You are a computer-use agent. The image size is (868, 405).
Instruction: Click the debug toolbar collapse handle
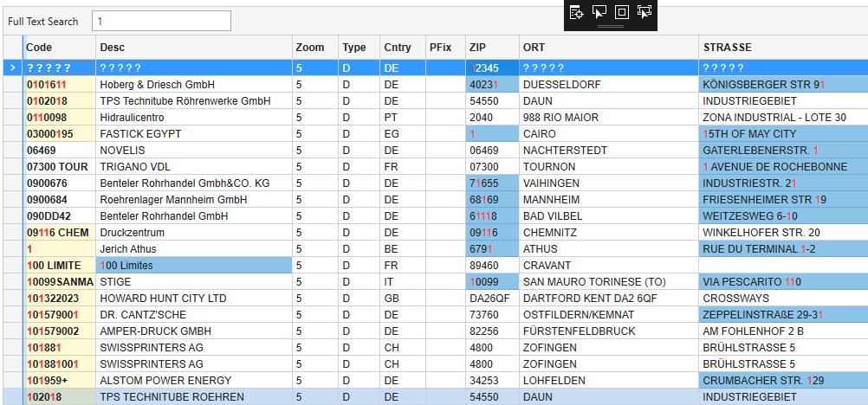611,26
